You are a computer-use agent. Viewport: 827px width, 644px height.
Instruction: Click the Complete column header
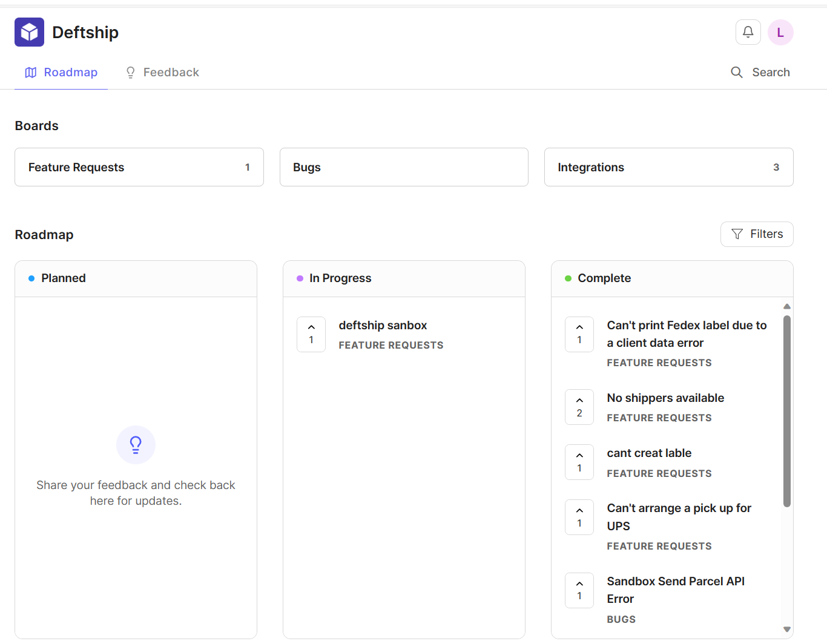point(672,278)
